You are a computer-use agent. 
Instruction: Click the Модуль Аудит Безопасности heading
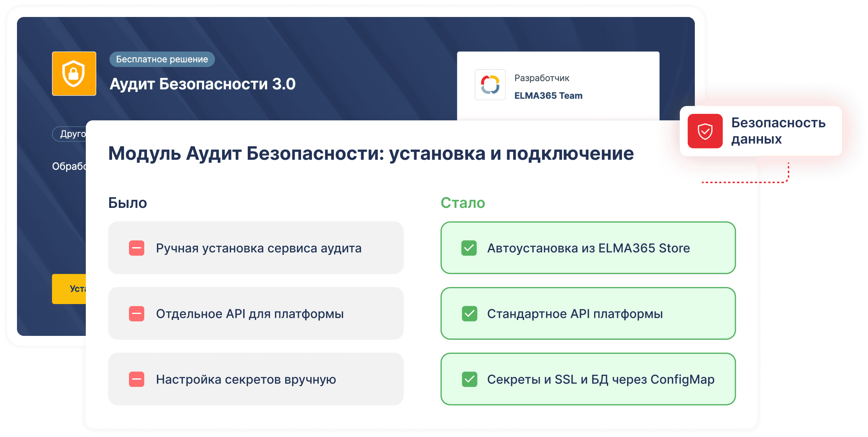tap(371, 153)
